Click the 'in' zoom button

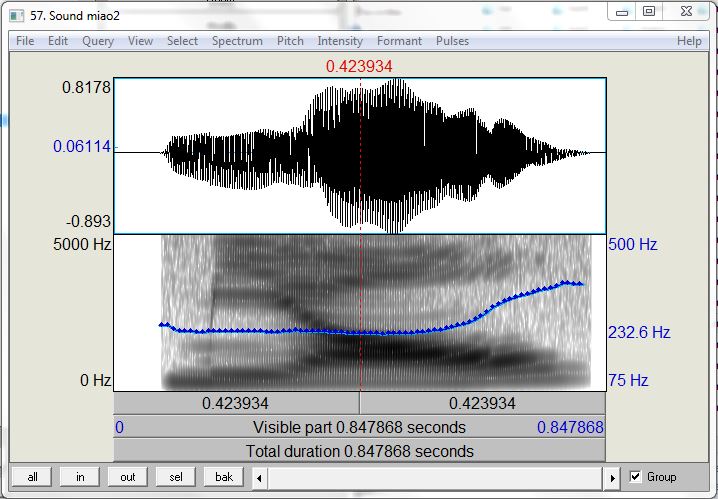[80, 477]
